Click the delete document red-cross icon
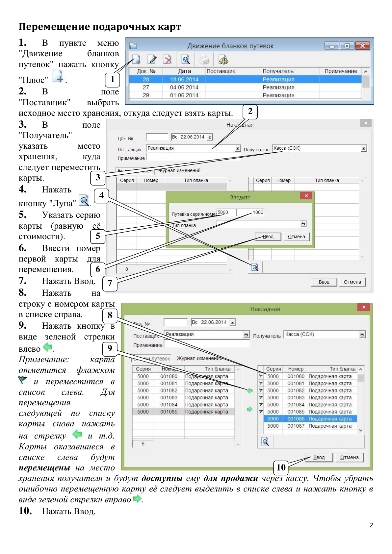Viewport: 392px width, 554px height. [x=168, y=60]
